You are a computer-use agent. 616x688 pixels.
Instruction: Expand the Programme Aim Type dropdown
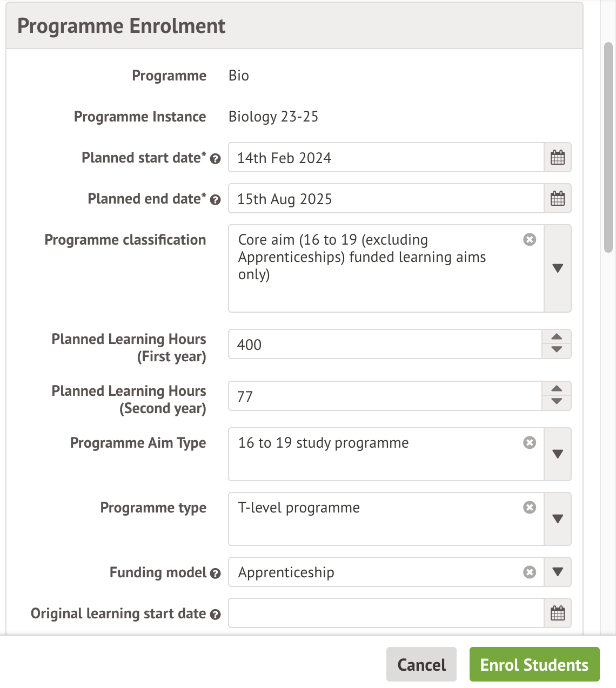(558, 454)
